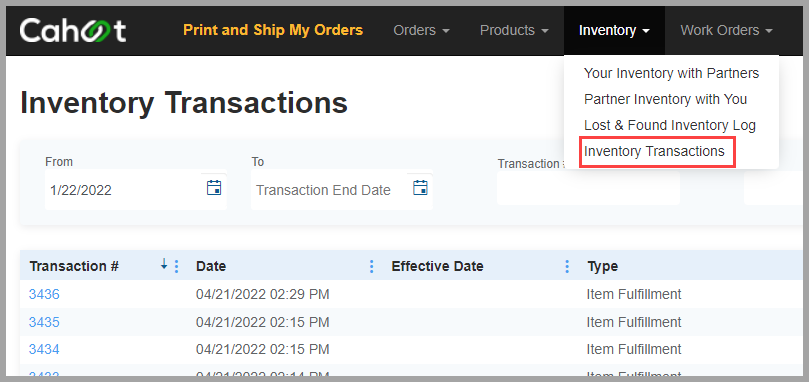Click the Transaction End Date field
Screen dimensions: 809x382
332,190
